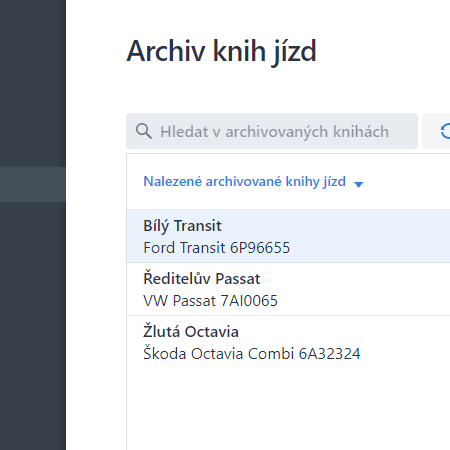
Task: Click the circular refresh icon beside search
Action: [445, 131]
